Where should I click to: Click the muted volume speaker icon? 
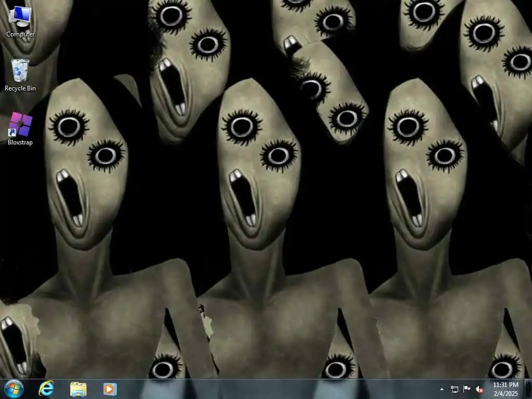(x=480, y=390)
